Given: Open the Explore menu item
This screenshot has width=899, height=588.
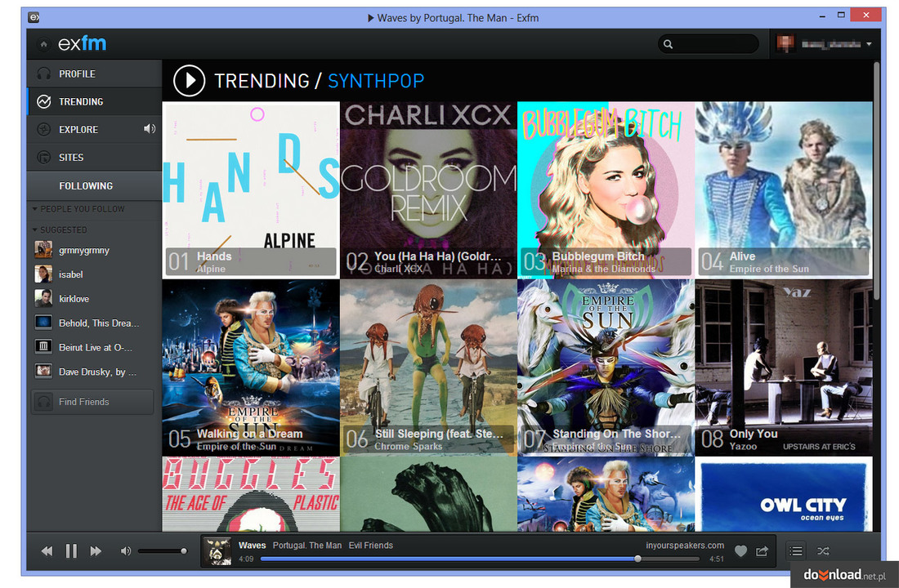Looking at the screenshot, I should coord(94,130).
